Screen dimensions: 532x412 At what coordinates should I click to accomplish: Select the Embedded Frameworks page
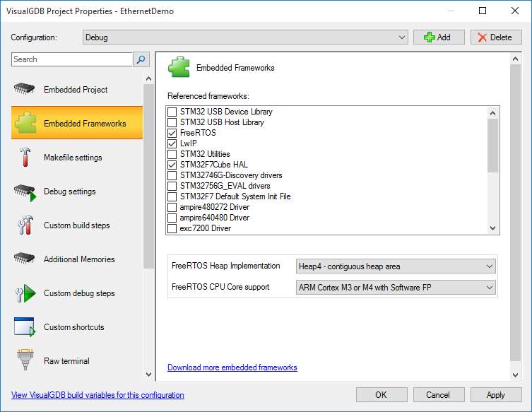[x=77, y=123]
